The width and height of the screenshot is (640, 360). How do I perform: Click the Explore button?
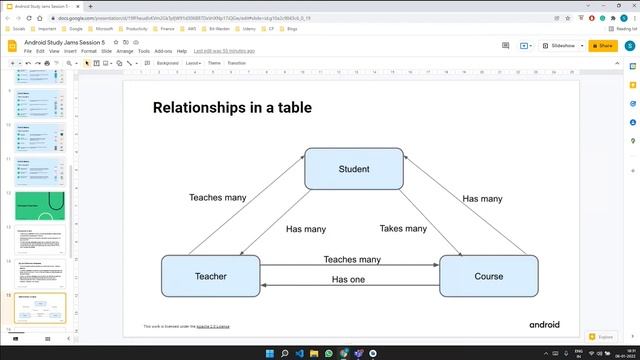tap(602, 337)
